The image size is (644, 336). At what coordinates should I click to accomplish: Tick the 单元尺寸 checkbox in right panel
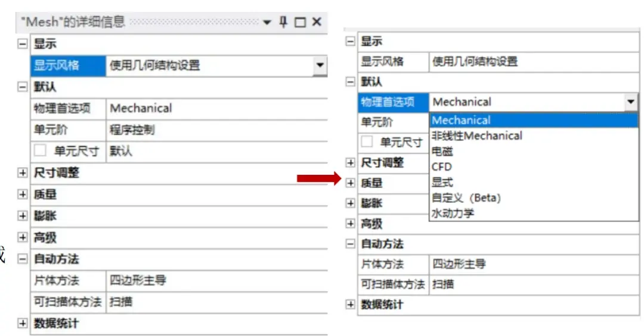click(x=367, y=141)
